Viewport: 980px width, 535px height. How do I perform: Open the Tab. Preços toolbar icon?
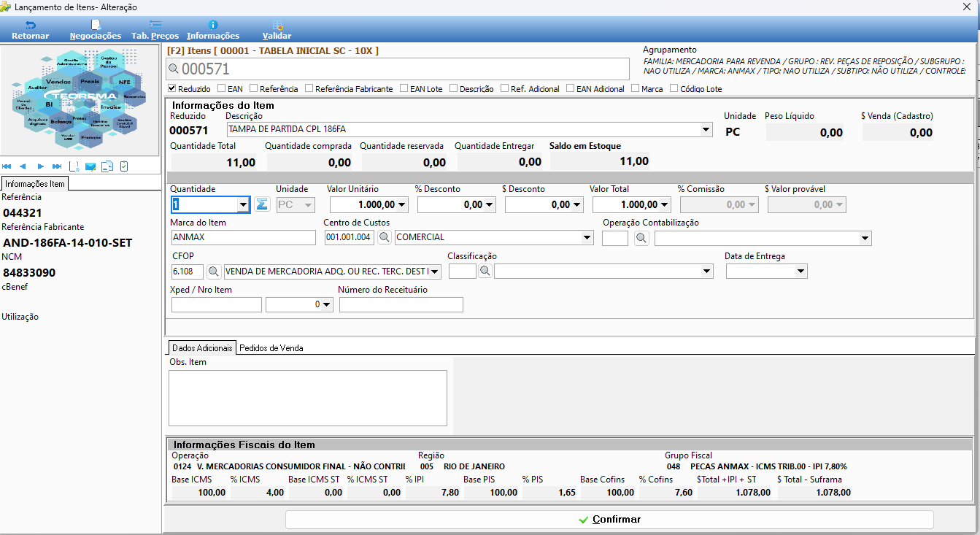[x=155, y=30]
